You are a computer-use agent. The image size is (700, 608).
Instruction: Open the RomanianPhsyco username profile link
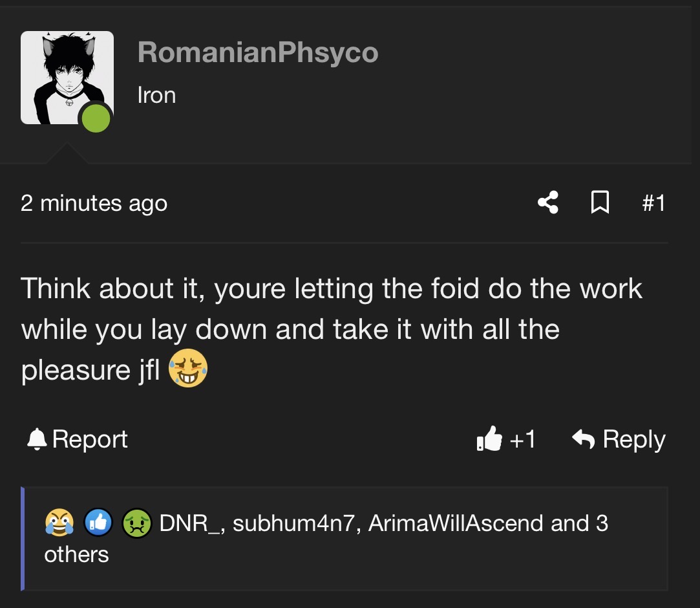click(x=257, y=52)
